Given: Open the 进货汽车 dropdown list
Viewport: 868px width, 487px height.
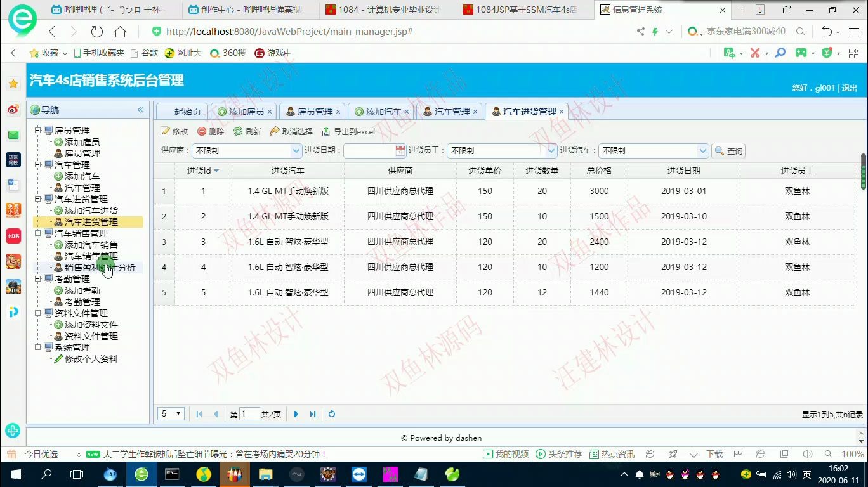Looking at the screenshot, I should coord(702,150).
